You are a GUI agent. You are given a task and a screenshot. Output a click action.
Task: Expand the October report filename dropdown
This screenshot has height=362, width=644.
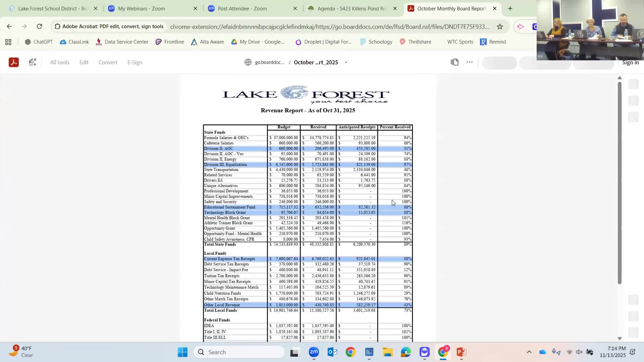pyautogui.click(x=346, y=62)
